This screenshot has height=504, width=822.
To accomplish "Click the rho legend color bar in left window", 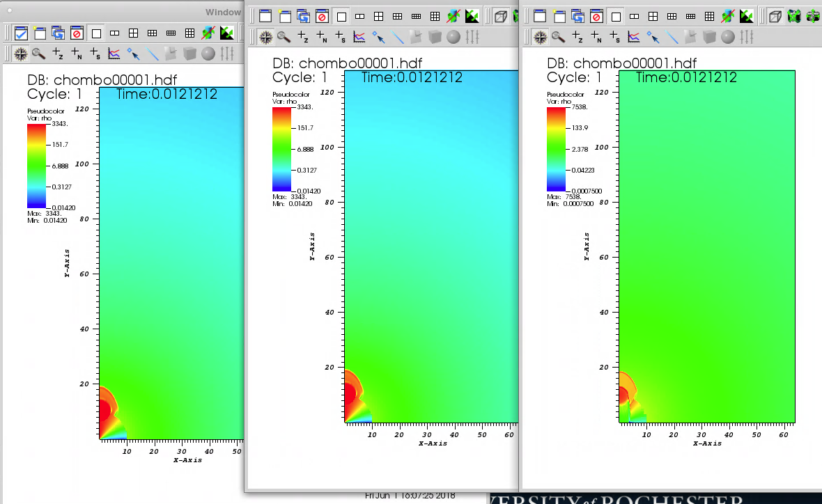I will pos(36,166).
